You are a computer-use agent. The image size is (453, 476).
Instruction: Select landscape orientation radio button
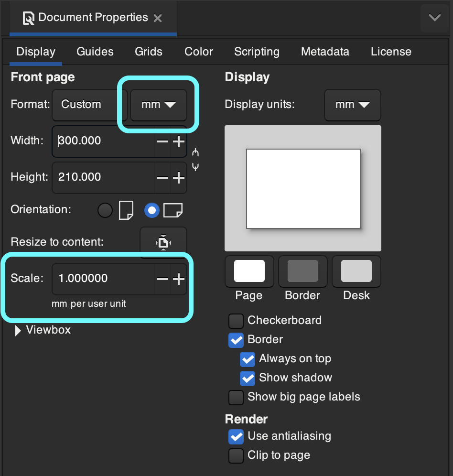[x=152, y=210]
